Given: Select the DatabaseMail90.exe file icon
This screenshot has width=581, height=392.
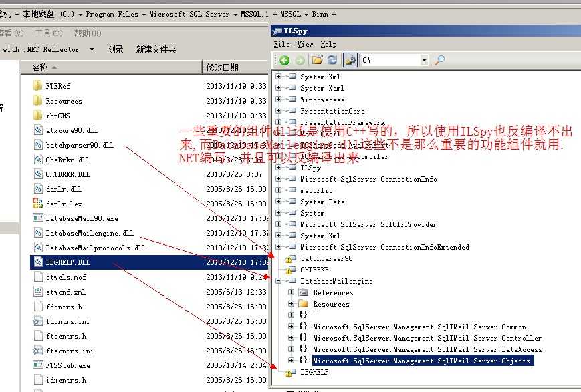Looking at the screenshot, I should tap(38, 218).
